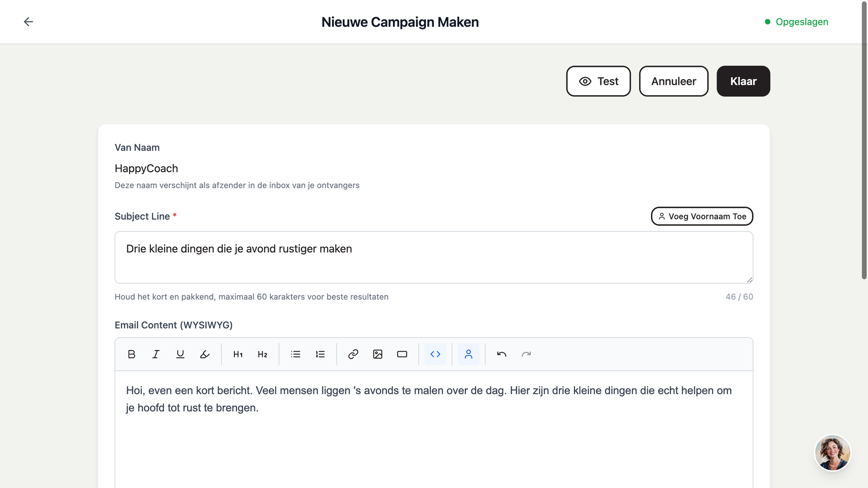Screen dimensions: 868x488
Task: Apply Heading 2 style
Action: (263, 354)
